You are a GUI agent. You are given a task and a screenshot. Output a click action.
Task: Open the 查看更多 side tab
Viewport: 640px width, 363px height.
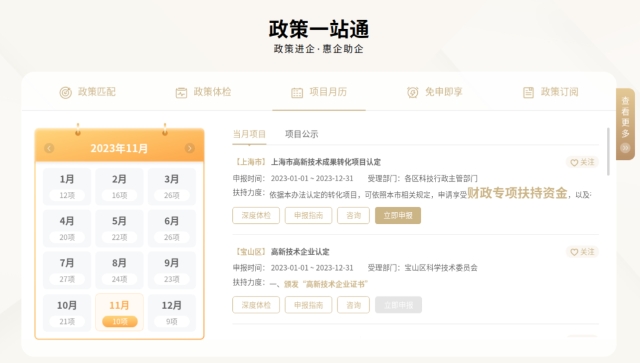[625, 124]
